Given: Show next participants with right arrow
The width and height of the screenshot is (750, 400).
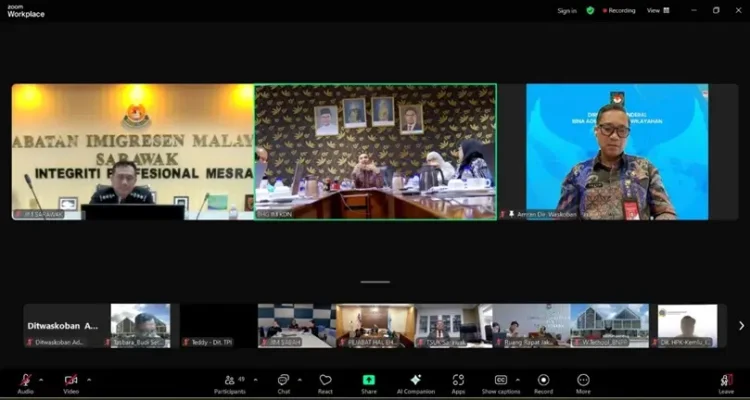Looking at the screenshot, I should pos(741,325).
